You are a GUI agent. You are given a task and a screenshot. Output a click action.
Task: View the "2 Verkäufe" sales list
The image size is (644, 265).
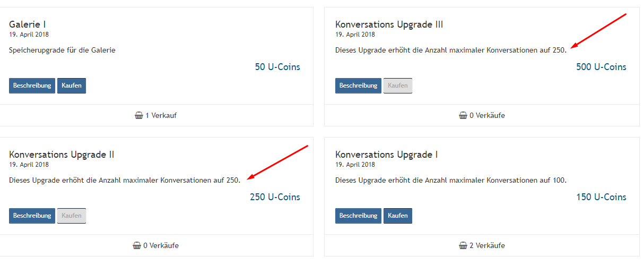[x=487, y=245]
